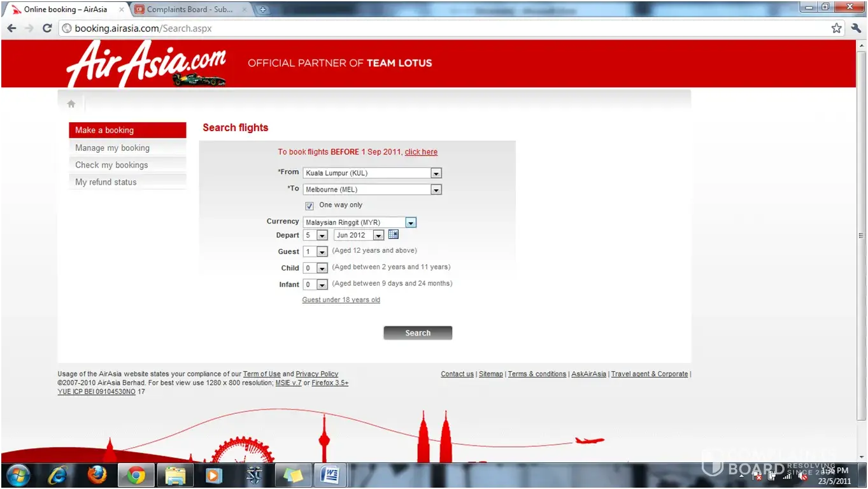Click the home icon in navigation bar
868x489 pixels.
pyautogui.click(x=71, y=104)
